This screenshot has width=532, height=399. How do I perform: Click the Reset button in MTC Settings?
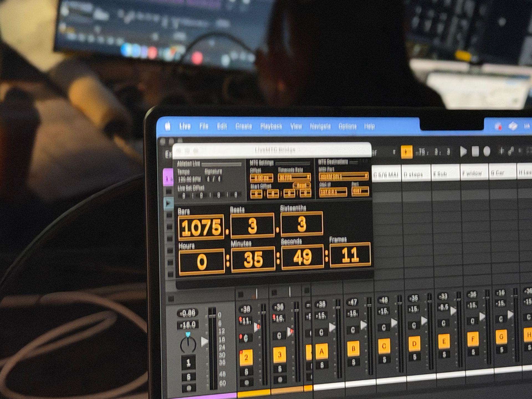click(x=301, y=186)
